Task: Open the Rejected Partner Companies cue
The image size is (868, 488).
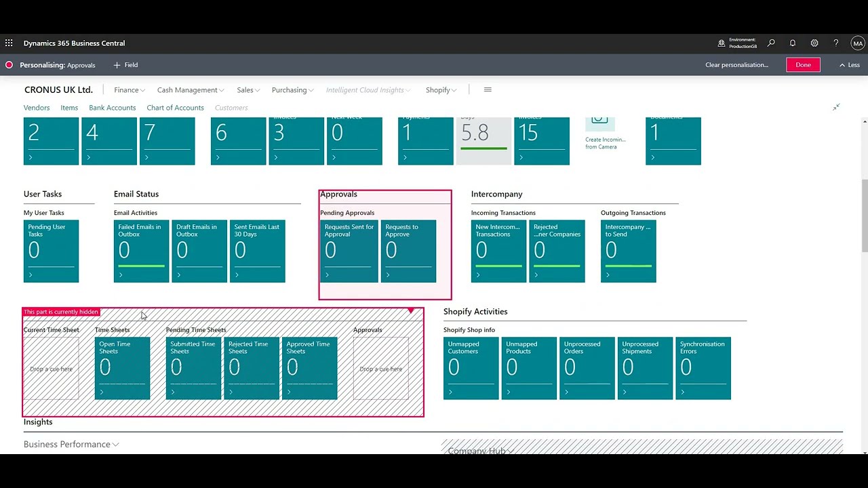Action: 557,251
